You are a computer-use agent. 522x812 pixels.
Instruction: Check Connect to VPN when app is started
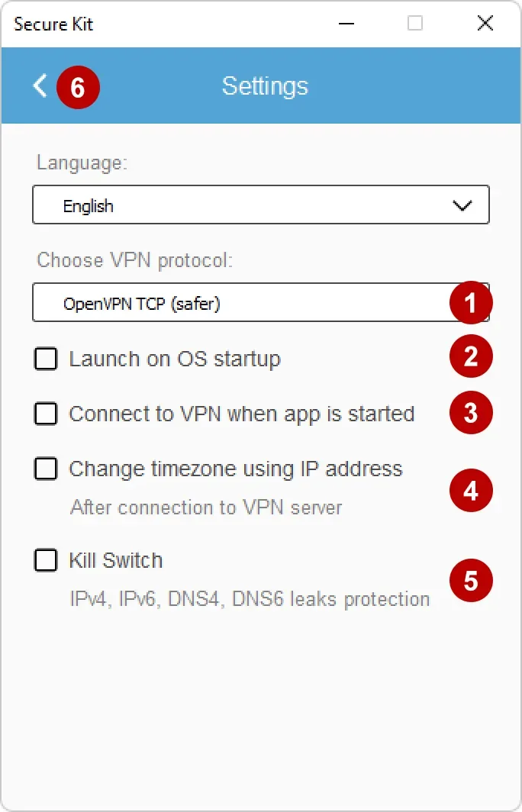46,414
